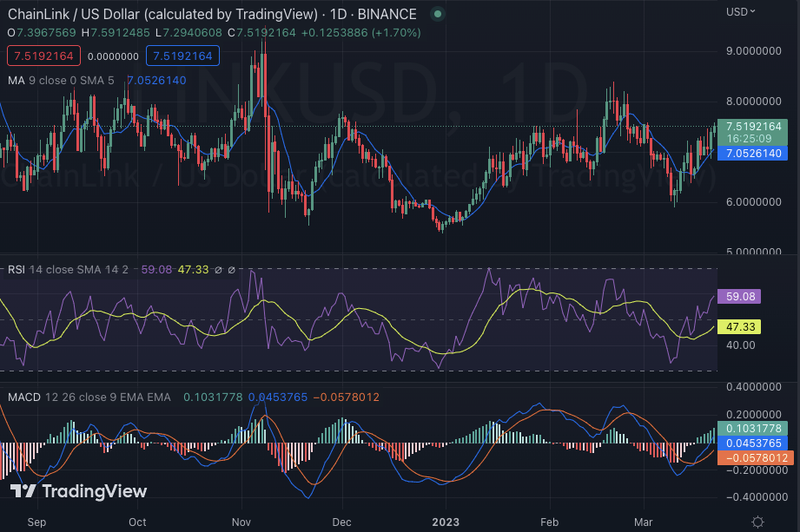Click the yellow RSI SMA 47.33 axis label
This screenshot has width=800, height=532.
pos(738,327)
